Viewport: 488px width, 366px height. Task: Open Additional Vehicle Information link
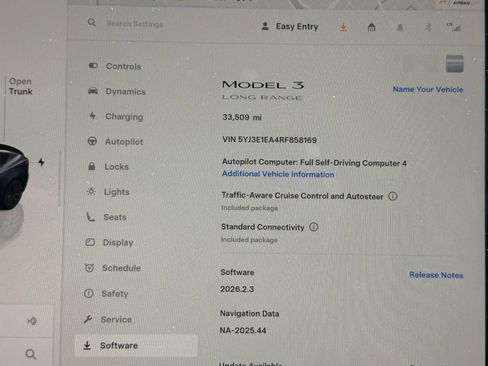(278, 174)
